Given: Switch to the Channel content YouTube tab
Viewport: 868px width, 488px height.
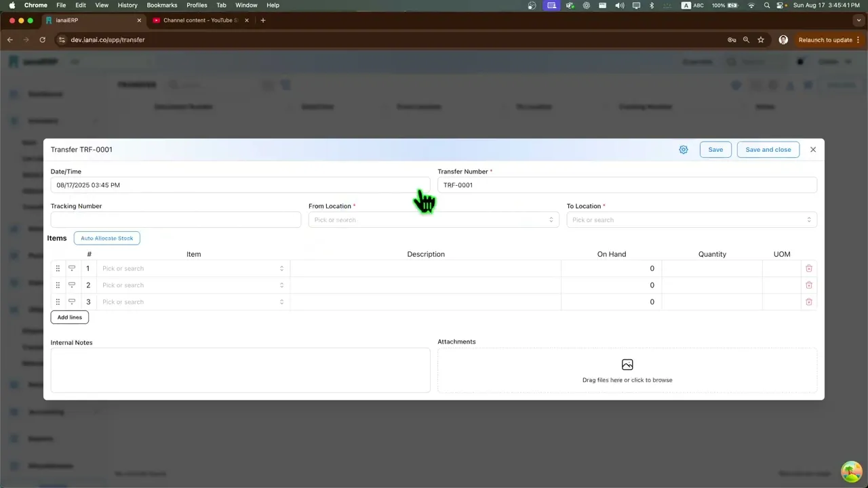Looking at the screenshot, I should tap(201, 20).
